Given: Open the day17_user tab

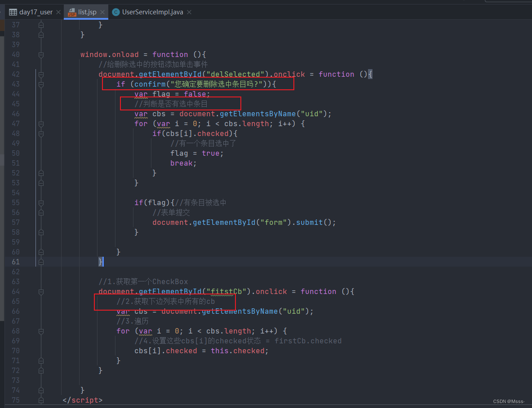Looking at the screenshot, I should click(x=35, y=12).
